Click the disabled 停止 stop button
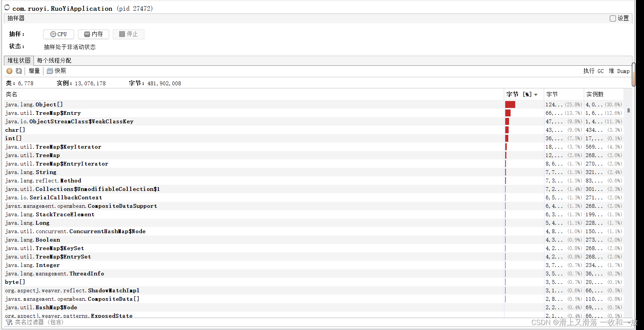Screen dimensions: 644x330 128,34
